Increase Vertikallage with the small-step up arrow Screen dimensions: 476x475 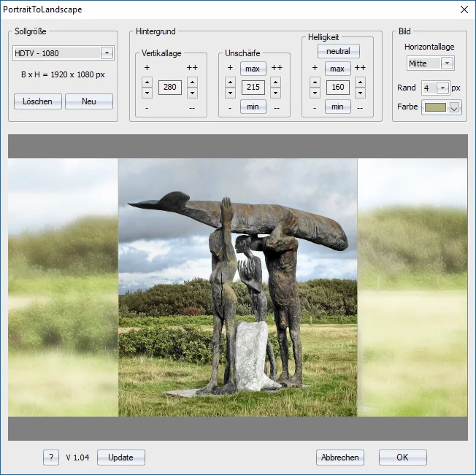click(x=147, y=82)
